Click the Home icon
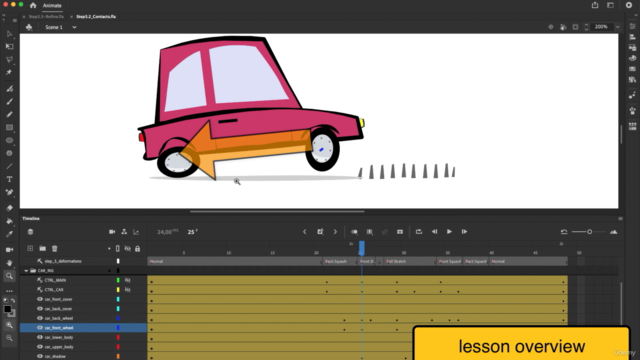The width and height of the screenshot is (640, 360). (33, 5)
